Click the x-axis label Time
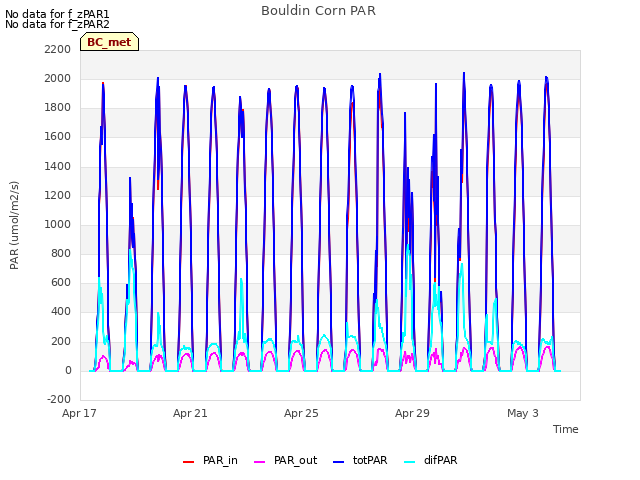Viewport: 640px width, 480px height. tap(566, 429)
